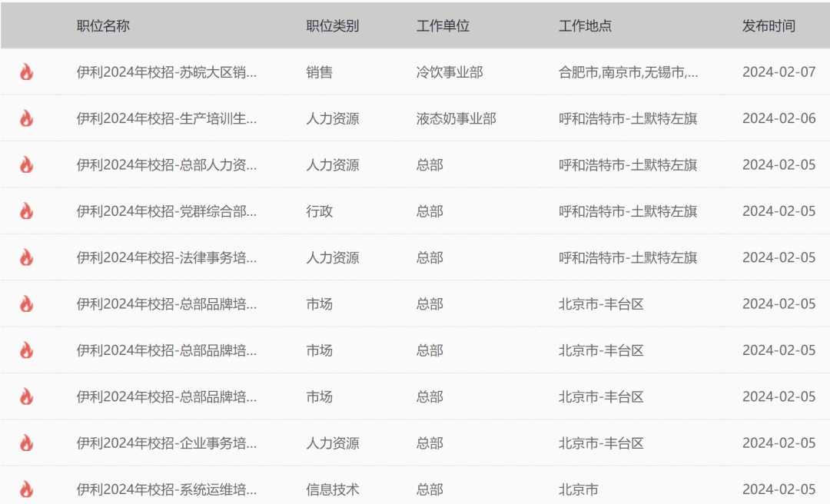Image resolution: width=830 pixels, height=504 pixels.
Task: Click 总部 in the 党群综合部 row
Action: coord(430,211)
